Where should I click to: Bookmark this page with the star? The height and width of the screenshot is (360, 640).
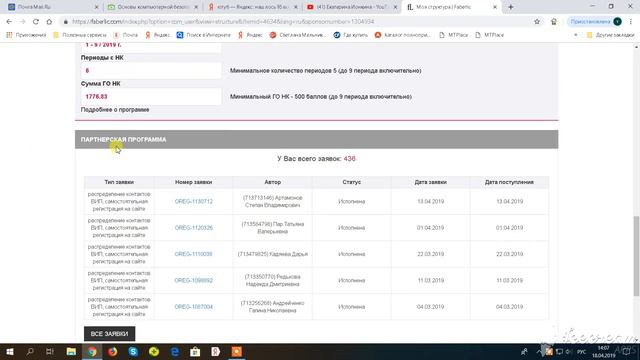pos(537,22)
